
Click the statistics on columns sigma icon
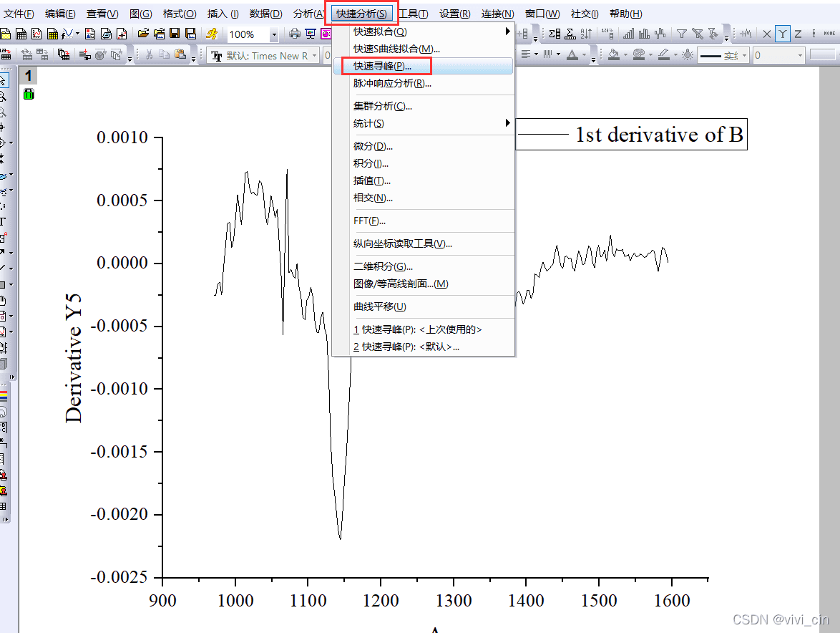click(x=555, y=34)
